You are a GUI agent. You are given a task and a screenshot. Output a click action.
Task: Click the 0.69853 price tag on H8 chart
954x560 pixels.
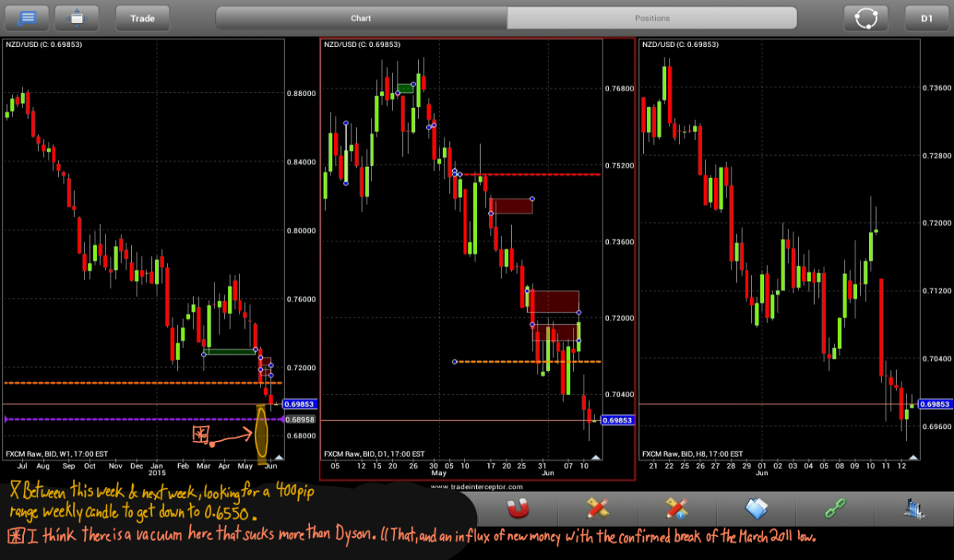[935, 404]
